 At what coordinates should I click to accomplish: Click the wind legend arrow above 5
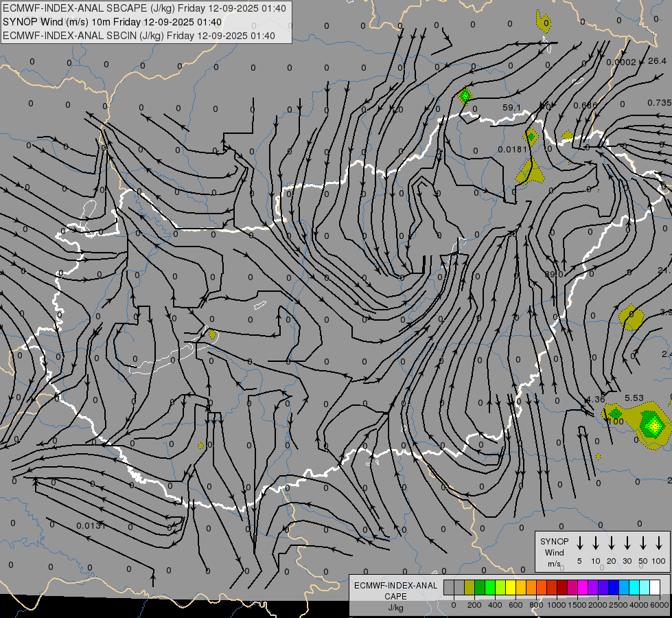579,543
